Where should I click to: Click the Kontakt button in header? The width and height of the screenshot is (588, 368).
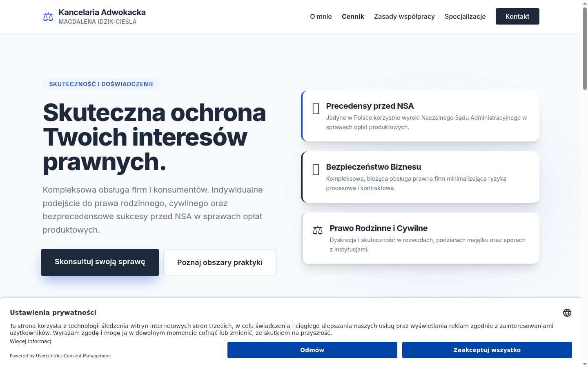517,16
